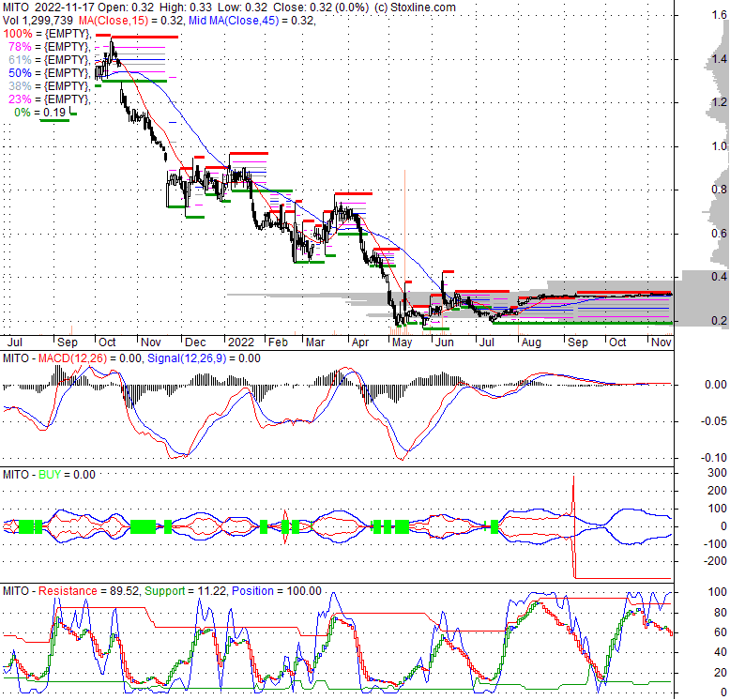The image size is (730, 700).
Task: Click the 0% = 0.19 level label
Action: click(x=39, y=113)
